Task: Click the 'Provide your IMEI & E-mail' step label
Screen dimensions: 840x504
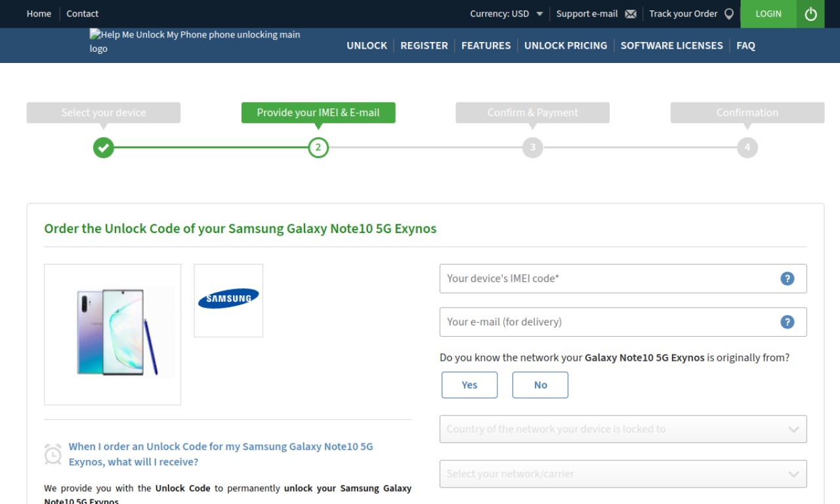Action: tap(318, 112)
